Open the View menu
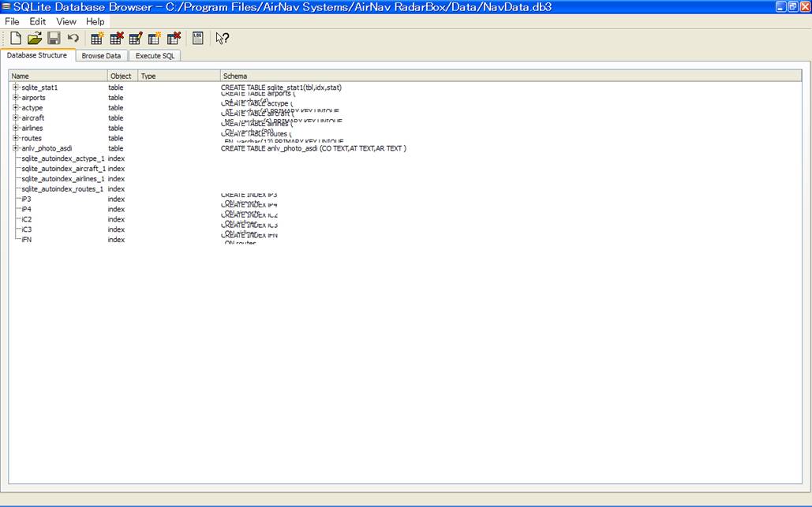 (x=66, y=22)
